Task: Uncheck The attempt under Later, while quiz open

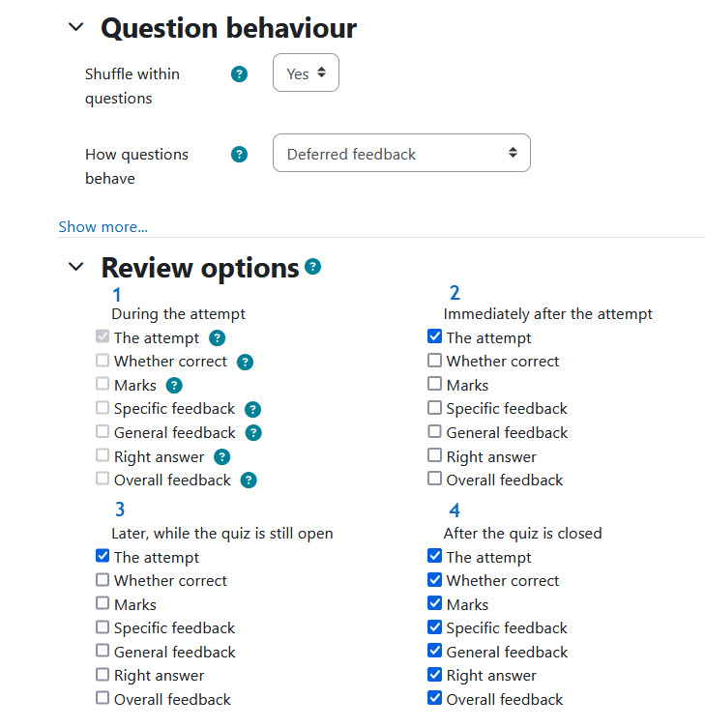Action: pos(103,556)
